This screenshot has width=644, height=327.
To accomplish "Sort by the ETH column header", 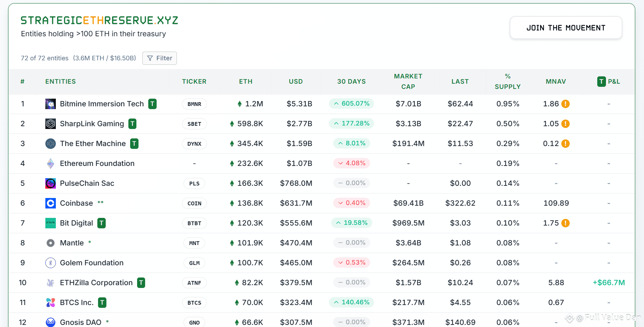I will coord(246,82).
